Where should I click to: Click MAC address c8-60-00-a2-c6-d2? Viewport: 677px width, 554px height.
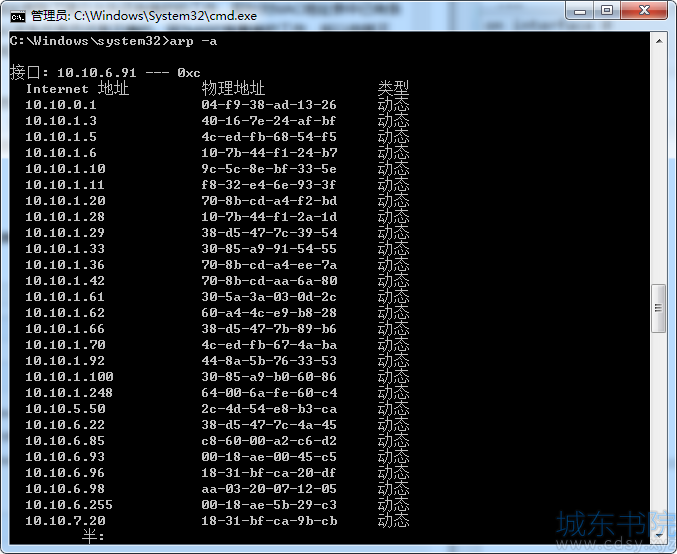click(x=269, y=440)
